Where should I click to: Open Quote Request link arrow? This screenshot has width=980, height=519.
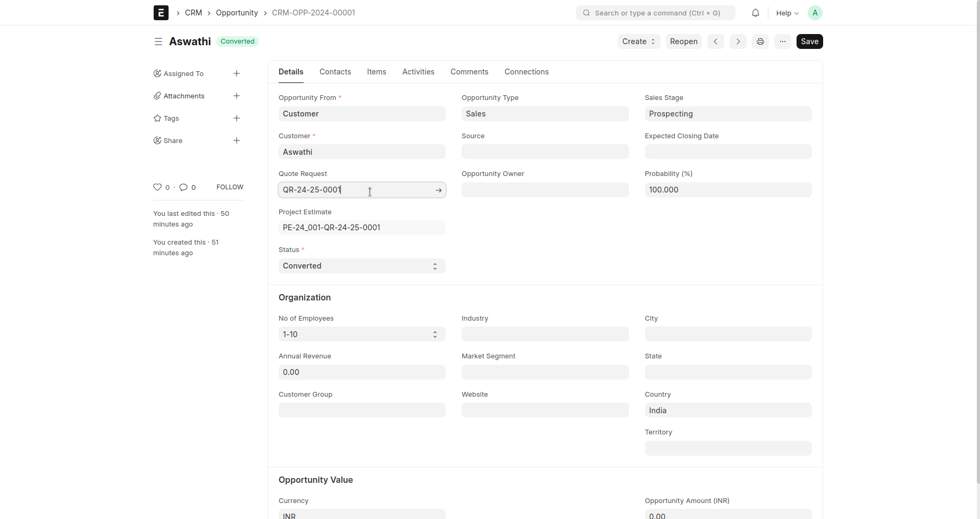pyautogui.click(x=439, y=190)
